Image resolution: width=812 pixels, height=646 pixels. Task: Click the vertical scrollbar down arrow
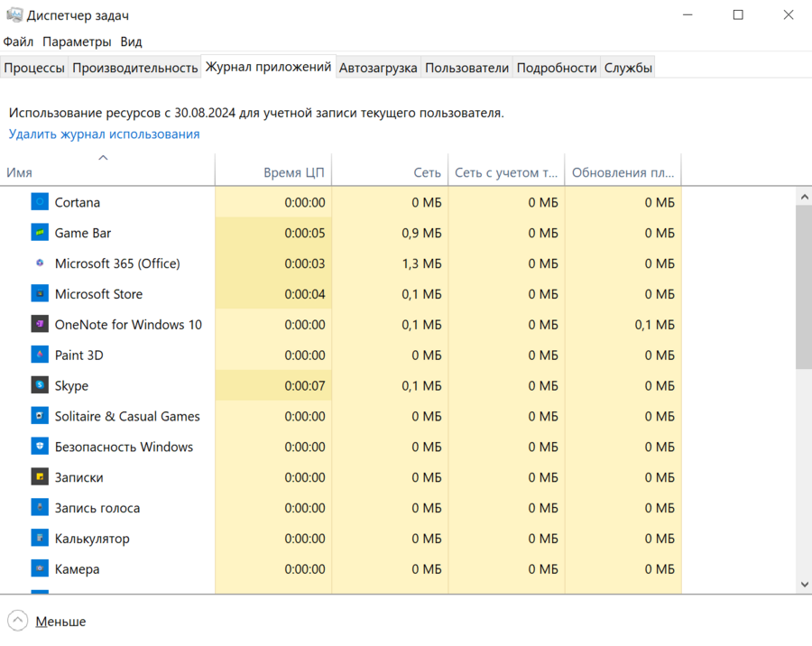pyautogui.click(x=804, y=584)
